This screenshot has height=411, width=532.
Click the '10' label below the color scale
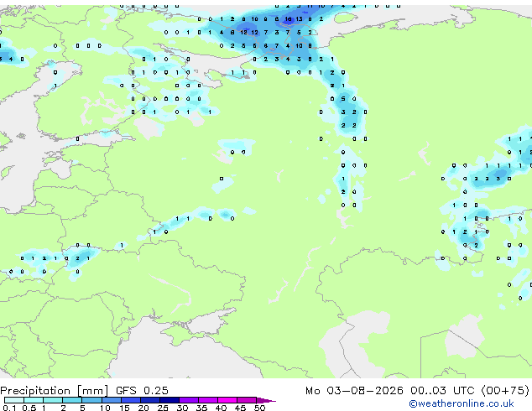[x=105, y=408]
